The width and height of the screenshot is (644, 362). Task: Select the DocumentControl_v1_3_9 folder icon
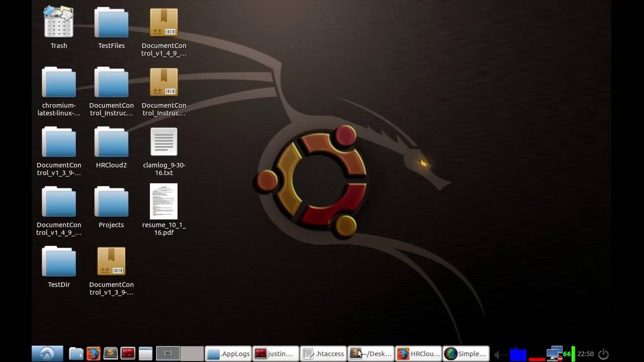tap(59, 142)
